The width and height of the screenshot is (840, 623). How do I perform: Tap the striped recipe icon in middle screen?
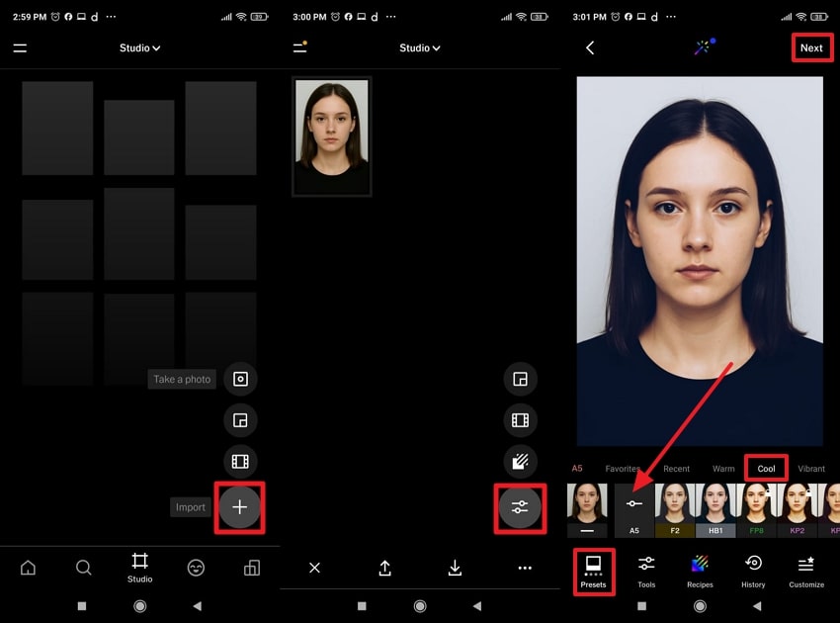[x=520, y=461]
